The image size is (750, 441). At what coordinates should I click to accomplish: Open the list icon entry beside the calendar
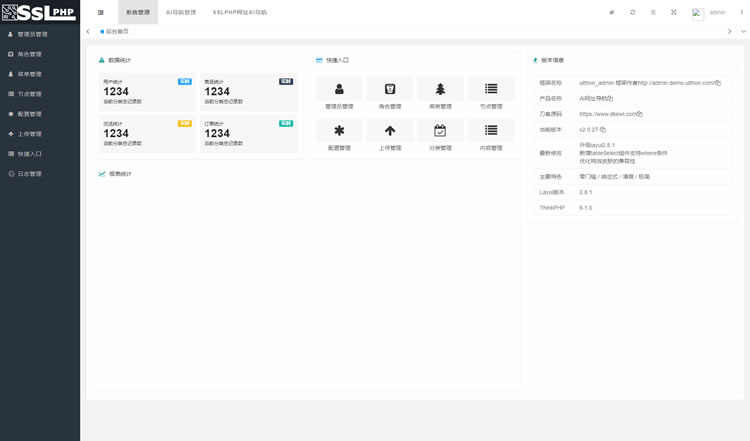click(491, 136)
